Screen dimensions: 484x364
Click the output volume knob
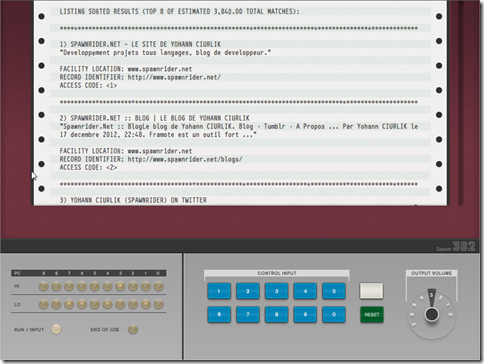(431, 314)
